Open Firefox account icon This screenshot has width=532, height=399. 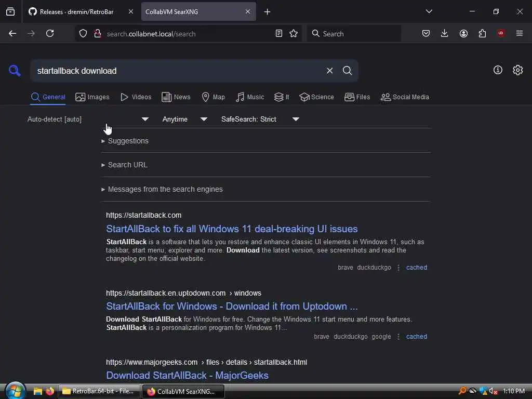463,33
